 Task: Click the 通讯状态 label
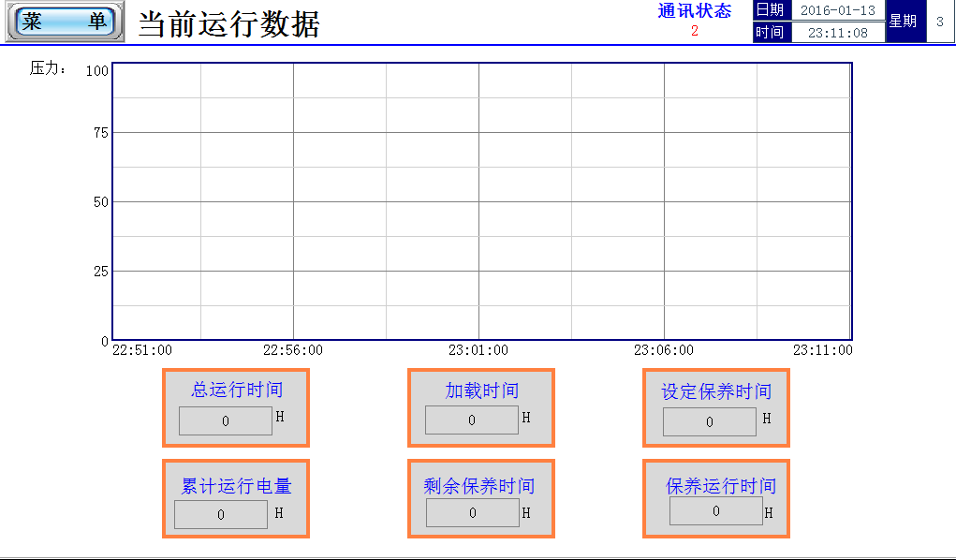[x=695, y=10]
